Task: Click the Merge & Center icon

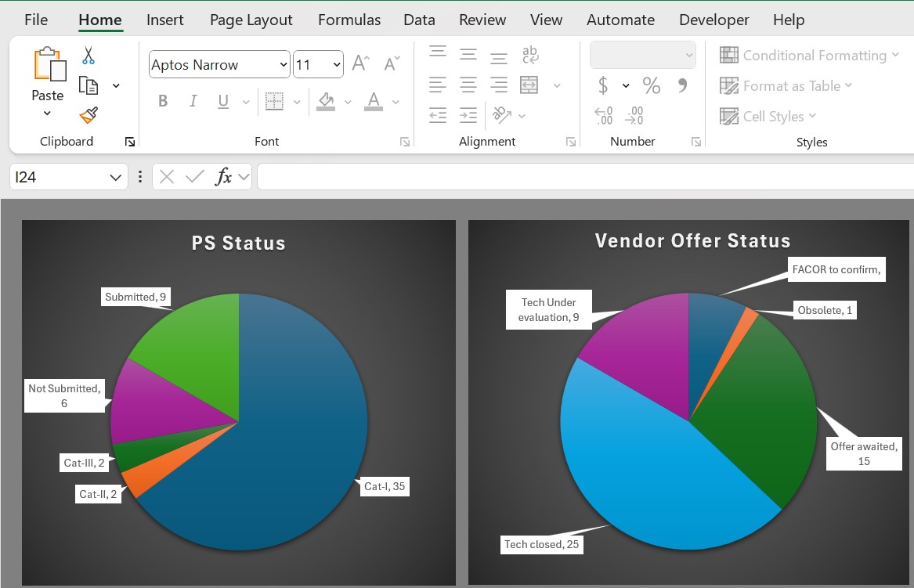Action: pyautogui.click(x=529, y=85)
